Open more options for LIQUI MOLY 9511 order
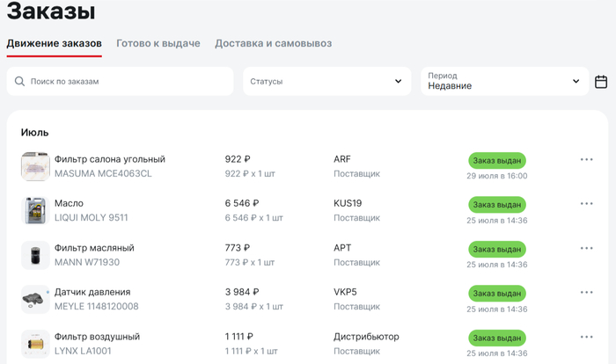This screenshot has width=616, height=364. pos(587,204)
